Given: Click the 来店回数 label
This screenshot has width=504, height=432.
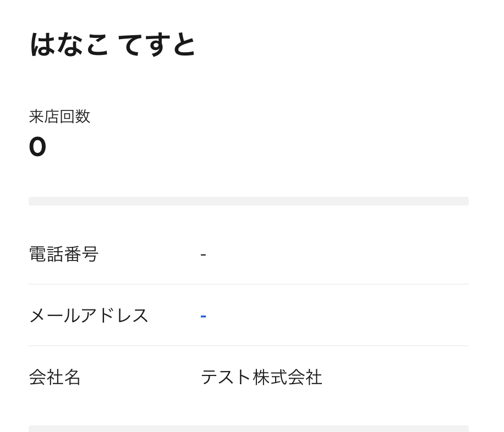Looking at the screenshot, I should pos(59,117).
